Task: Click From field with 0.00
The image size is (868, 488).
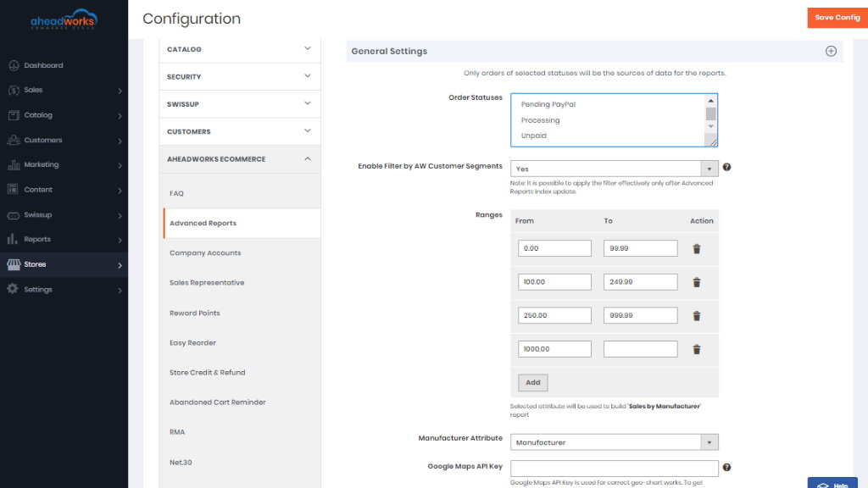Action: (x=554, y=248)
